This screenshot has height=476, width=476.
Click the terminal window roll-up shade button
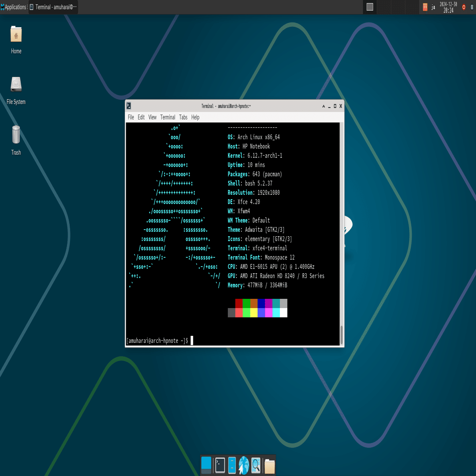click(323, 106)
